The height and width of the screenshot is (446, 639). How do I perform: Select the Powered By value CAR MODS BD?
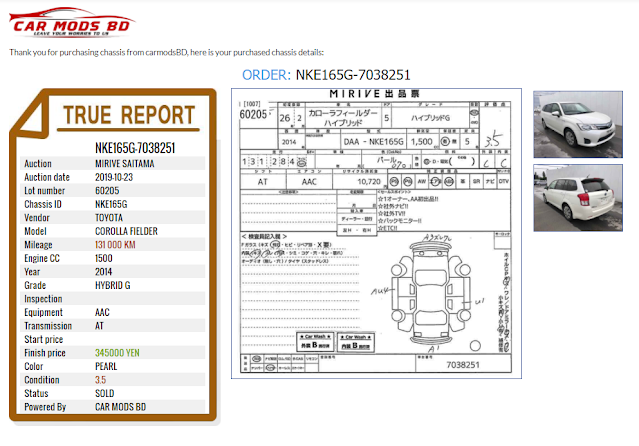click(x=121, y=407)
